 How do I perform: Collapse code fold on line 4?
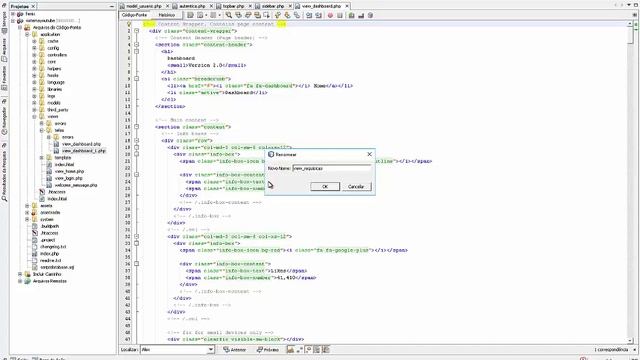point(136,44)
